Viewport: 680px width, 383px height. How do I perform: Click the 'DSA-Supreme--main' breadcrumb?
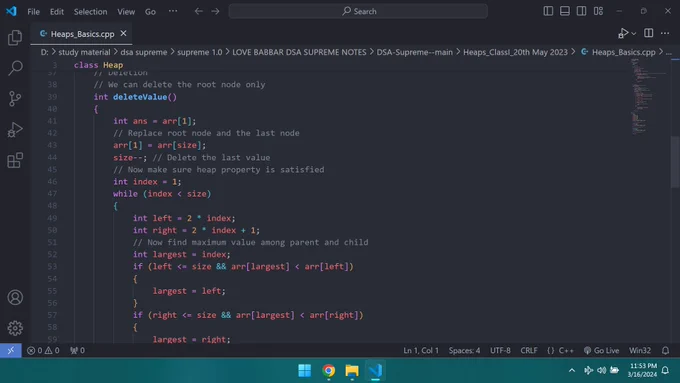pos(415,52)
